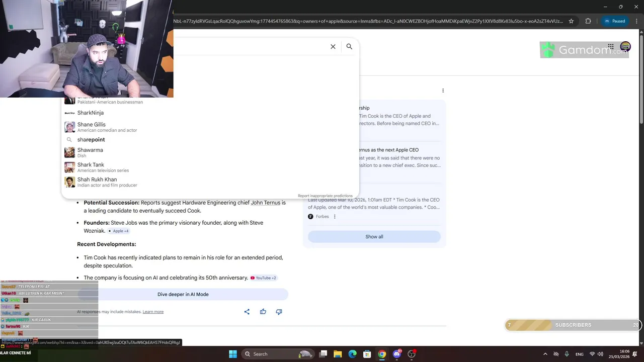Give thumbs down to AI response
This screenshot has width=644, height=362.
click(x=279, y=312)
